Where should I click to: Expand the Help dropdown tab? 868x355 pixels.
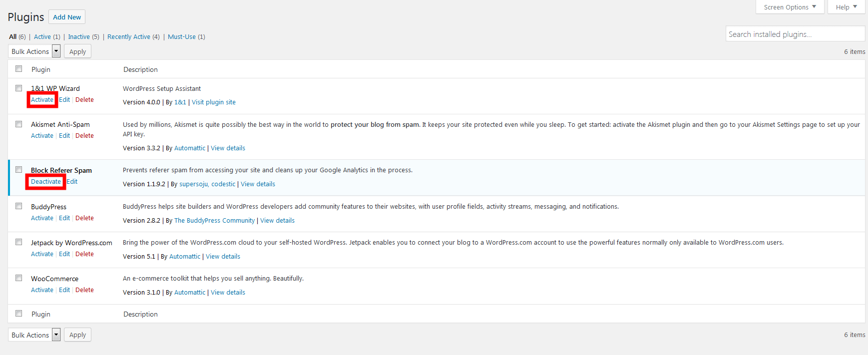(x=846, y=7)
